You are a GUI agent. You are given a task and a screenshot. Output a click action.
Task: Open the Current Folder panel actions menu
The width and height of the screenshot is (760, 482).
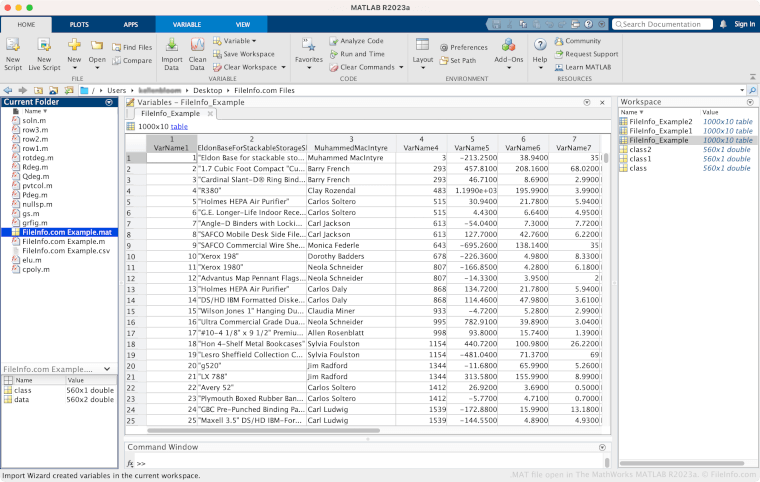coord(109,102)
